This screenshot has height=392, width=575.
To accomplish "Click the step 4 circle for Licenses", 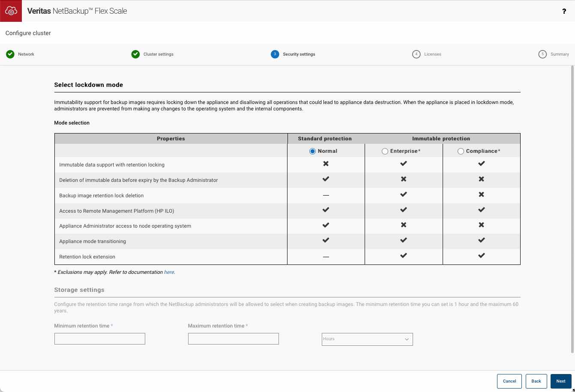I will tap(416, 54).
